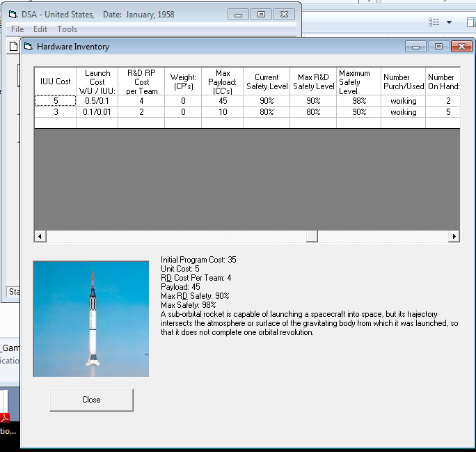This screenshot has width=476, height=452.
Task: Select R&D RP Cost cell showing 4
Action: pyautogui.click(x=141, y=101)
